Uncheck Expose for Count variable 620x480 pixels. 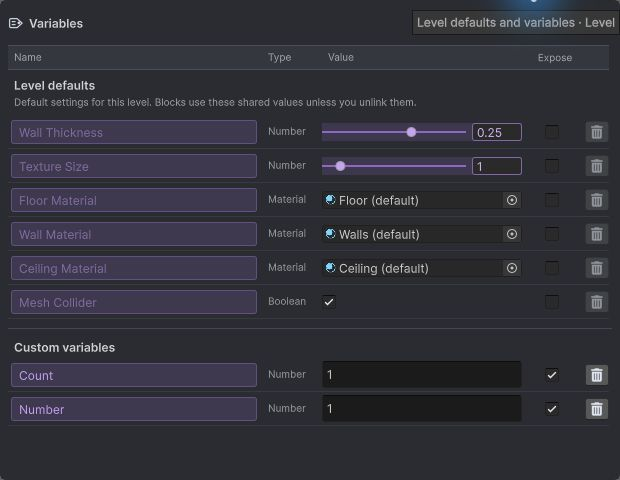(552, 375)
